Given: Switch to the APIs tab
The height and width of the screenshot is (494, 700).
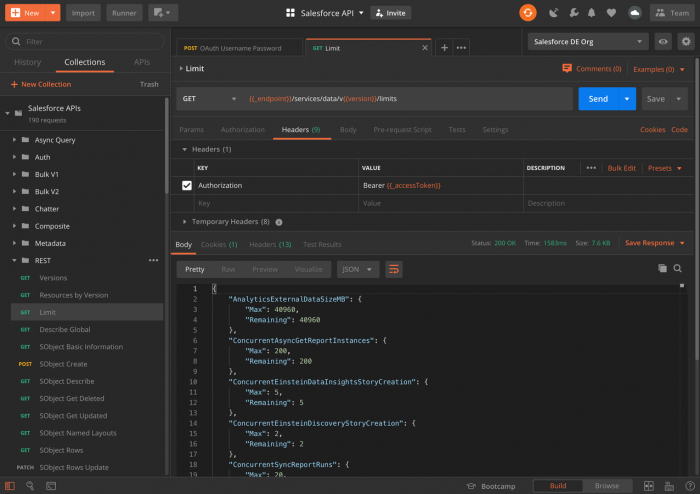Looking at the screenshot, I should click(142, 62).
